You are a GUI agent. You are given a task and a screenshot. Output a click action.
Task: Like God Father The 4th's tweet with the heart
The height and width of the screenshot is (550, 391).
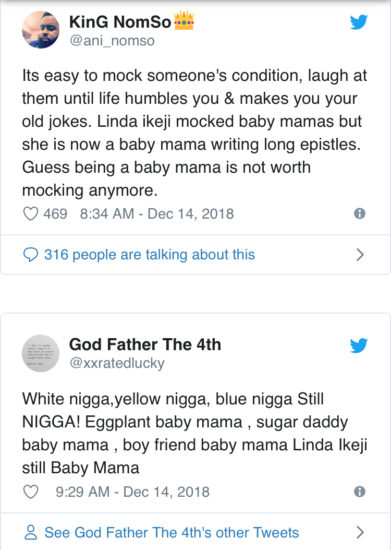[31, 492]
